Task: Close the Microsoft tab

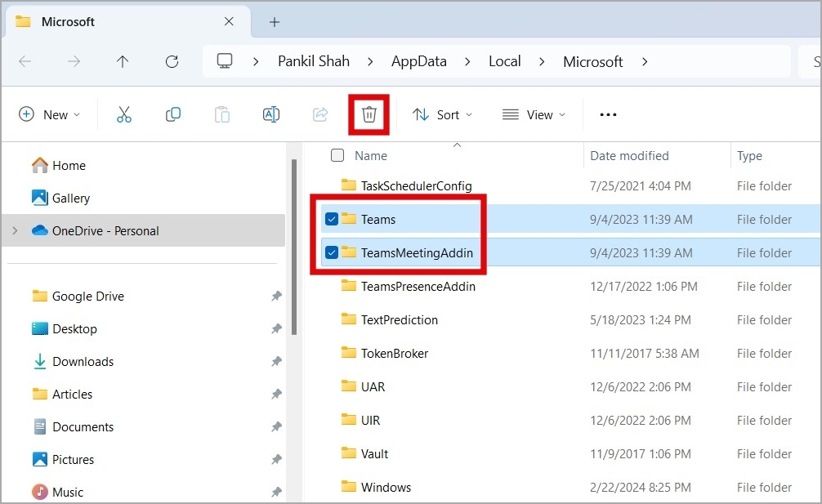Action: pos(229,21)
